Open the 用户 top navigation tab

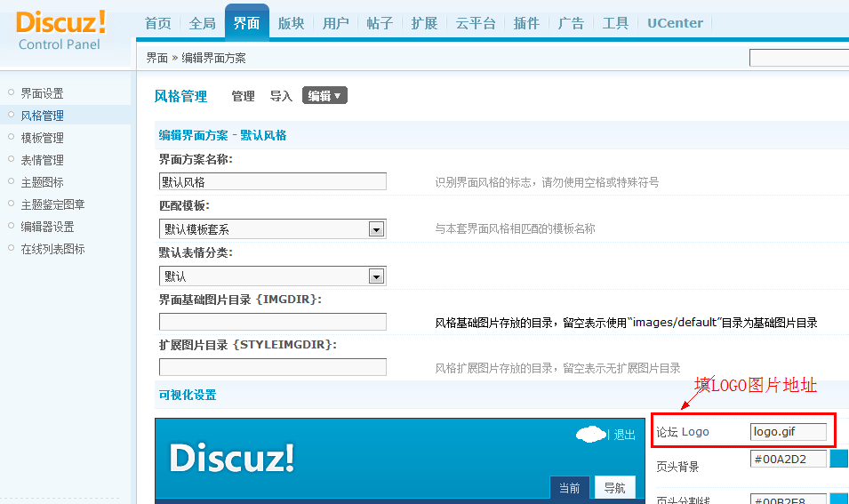pyautogui.click(x=336, y=23)
